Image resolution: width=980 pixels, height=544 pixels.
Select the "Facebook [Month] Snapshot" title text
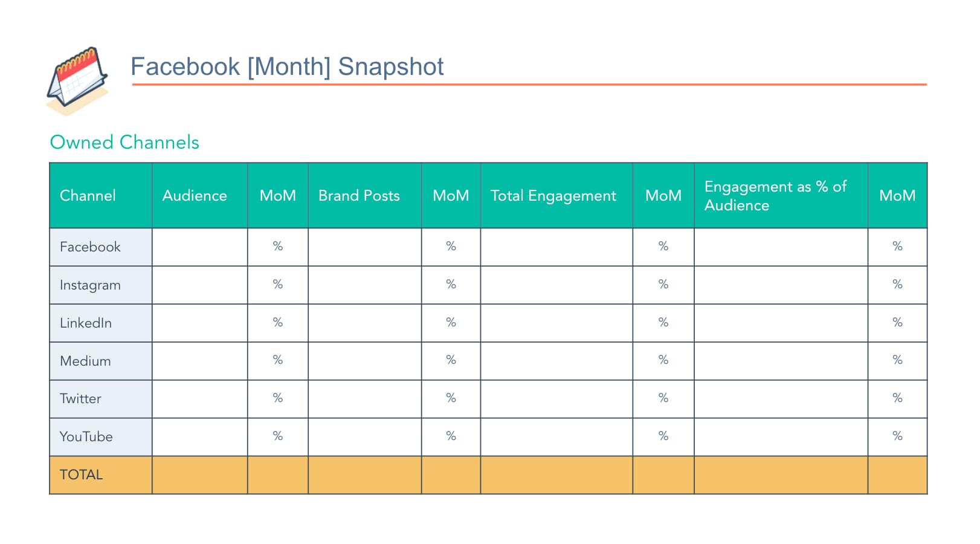pos(287,66)
